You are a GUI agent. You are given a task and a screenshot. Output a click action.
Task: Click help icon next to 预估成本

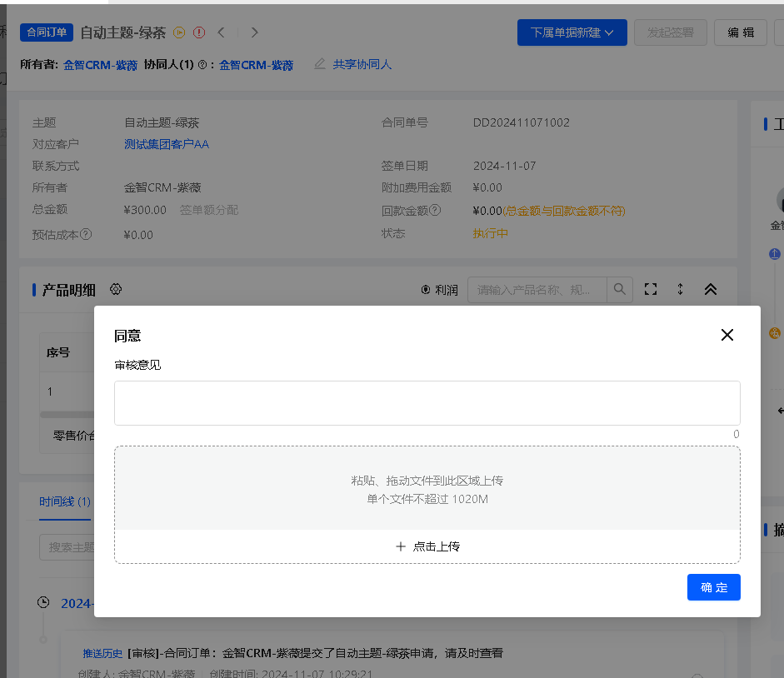[86, 234]
